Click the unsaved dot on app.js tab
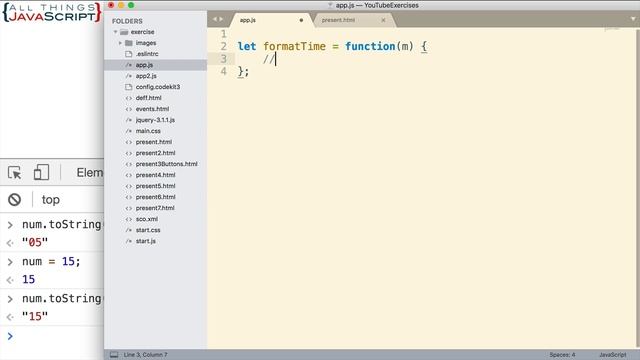640x360 pixels. click(301, 20)
